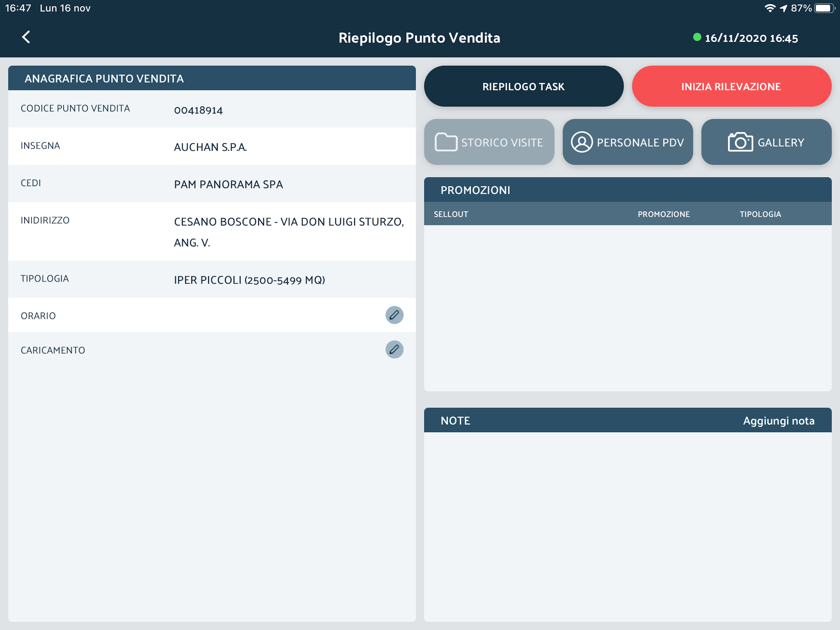This screenshot has width=840, height=630.
Task: Go back with the left chevron arrow
Action: pyautogui.click(x=26, y=37)
